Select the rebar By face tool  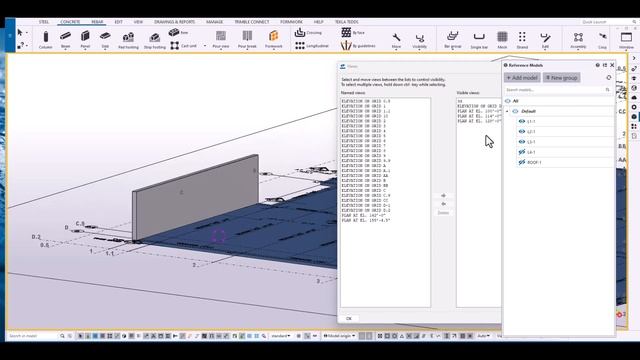[353, 32]
